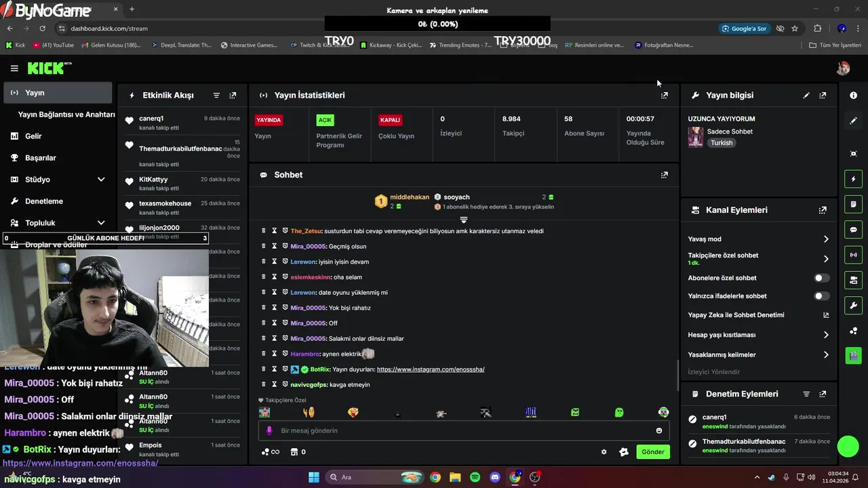Open Yasaklanmış kelimeler settings
868x488 pixels.
coord(759,354)
